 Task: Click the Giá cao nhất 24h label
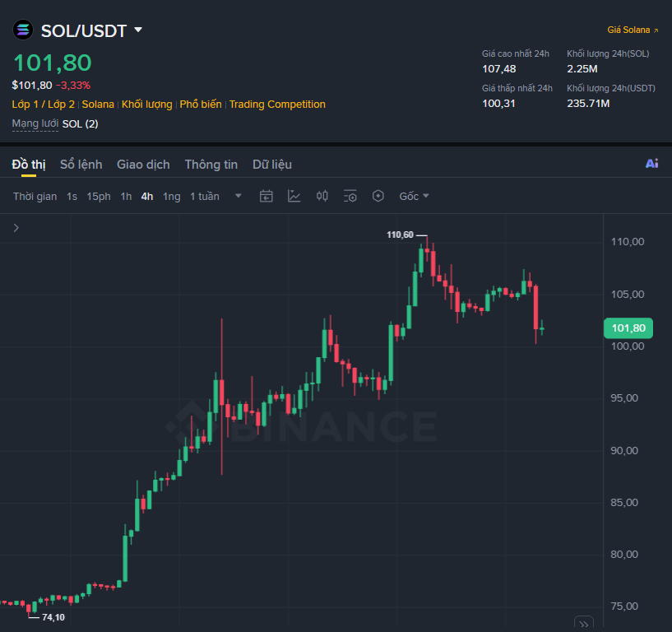click(516, 53)
